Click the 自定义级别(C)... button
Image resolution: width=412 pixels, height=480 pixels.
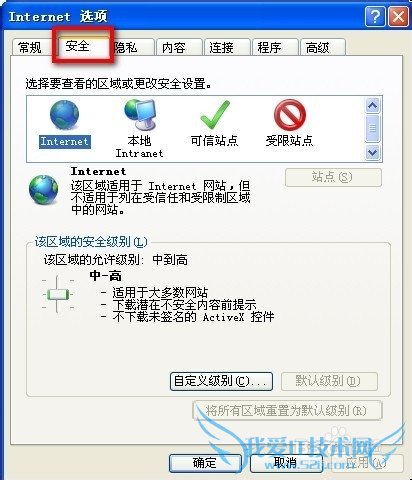coord(221,381)
